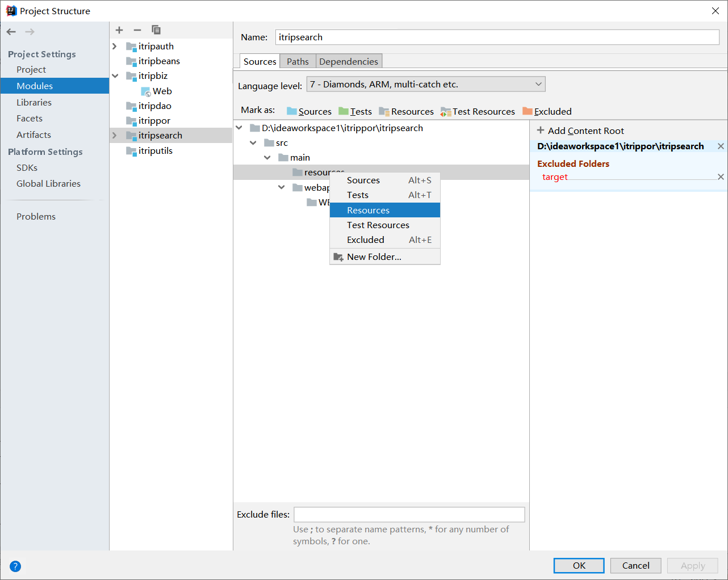Viewport: 728px width, 580px height.
Task: Collapse the itripbiz module
Action: pyautogui.click(x=115, y=75)
